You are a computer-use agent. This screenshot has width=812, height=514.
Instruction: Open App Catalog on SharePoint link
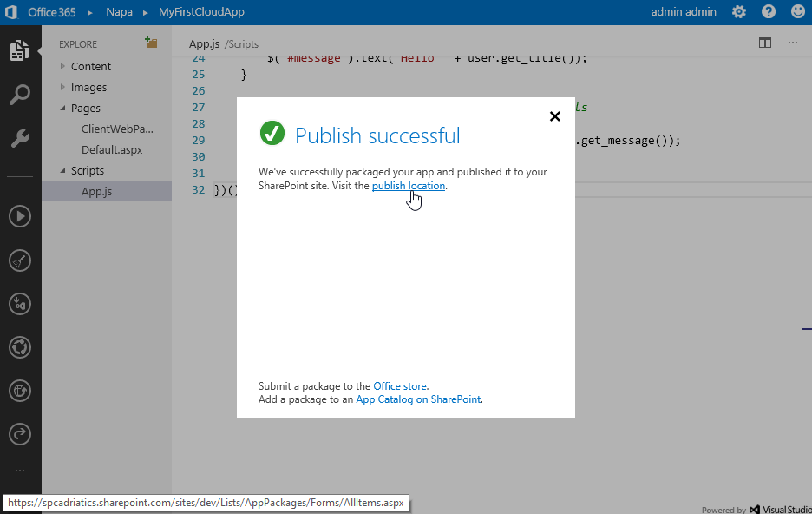(x=418, y=399)
